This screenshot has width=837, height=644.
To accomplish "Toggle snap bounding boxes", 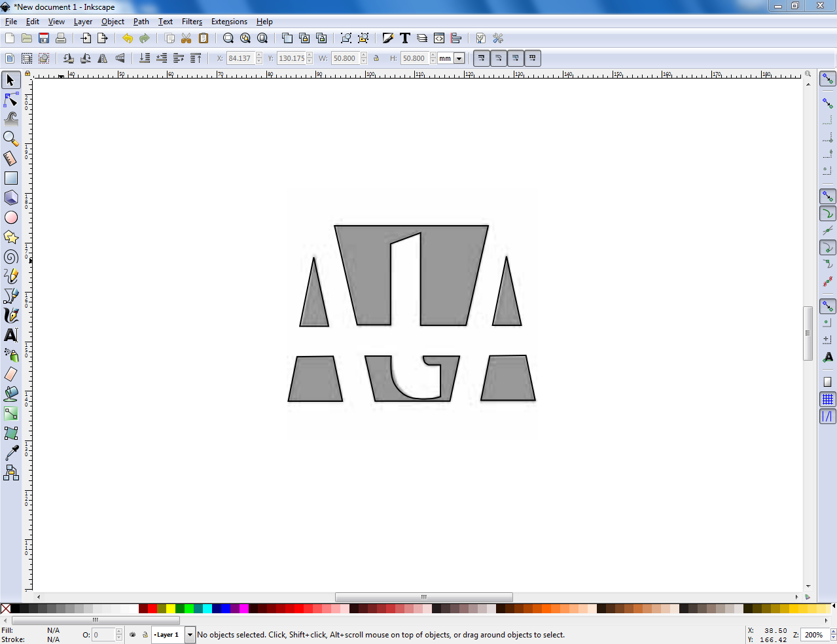I will click(x=828, y=103).
